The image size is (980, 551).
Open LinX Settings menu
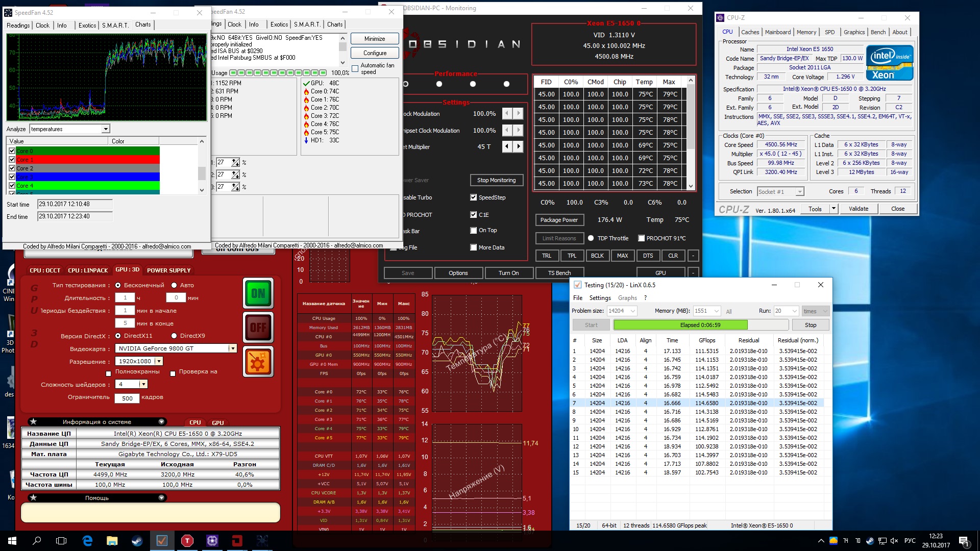600,298
